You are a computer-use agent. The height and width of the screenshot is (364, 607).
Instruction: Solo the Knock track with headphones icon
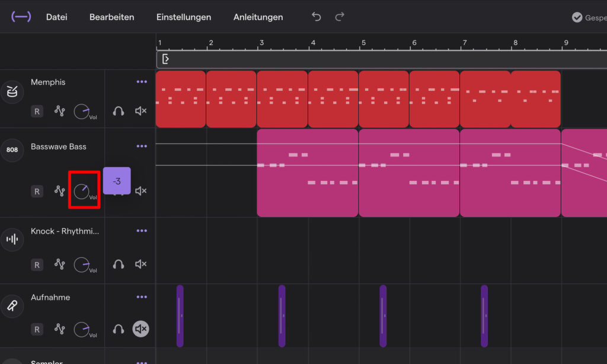[x=119, y=264]
